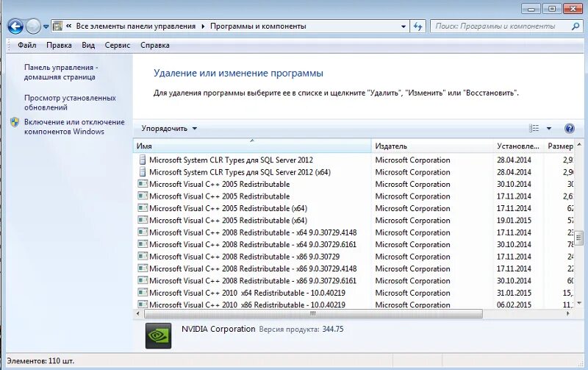The width and height of the screenshot is (588, 370).
Task: Click the NVIDIA logo in details pane
Action: tap(158, 335)
